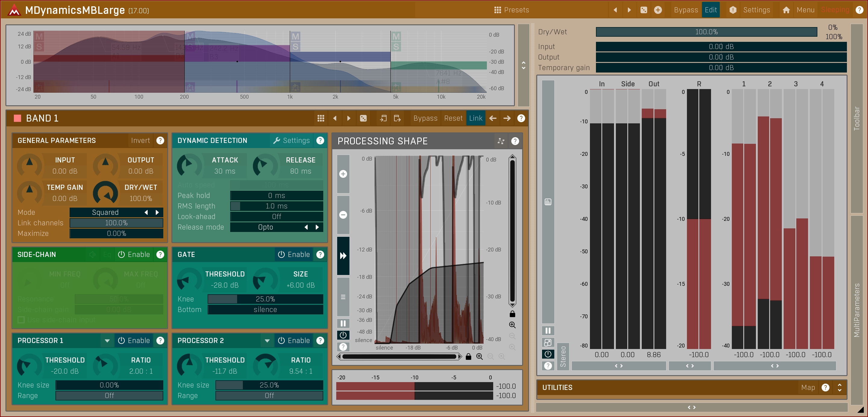Click the add preset plus icon in top bar
This screenshot has width=868, height=417.
[x=658, y=10]
